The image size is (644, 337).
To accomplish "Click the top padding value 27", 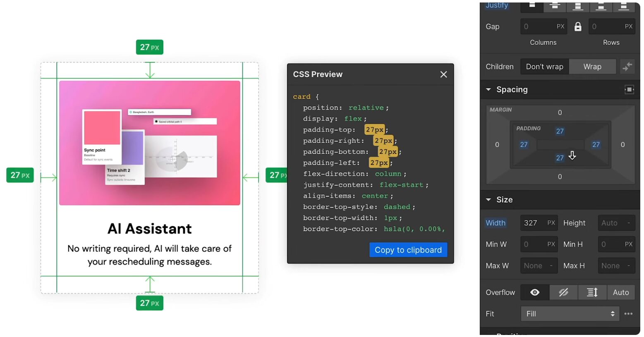I will 560,131.
